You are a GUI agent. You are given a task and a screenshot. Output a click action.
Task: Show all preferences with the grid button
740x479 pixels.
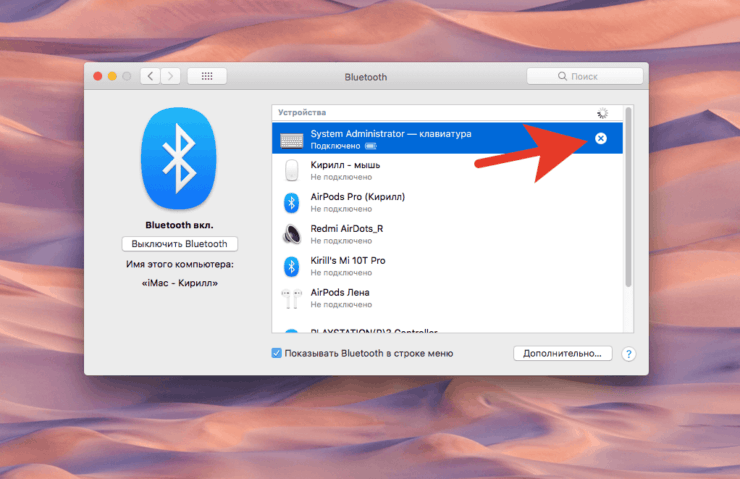click(x=207, y=76)
